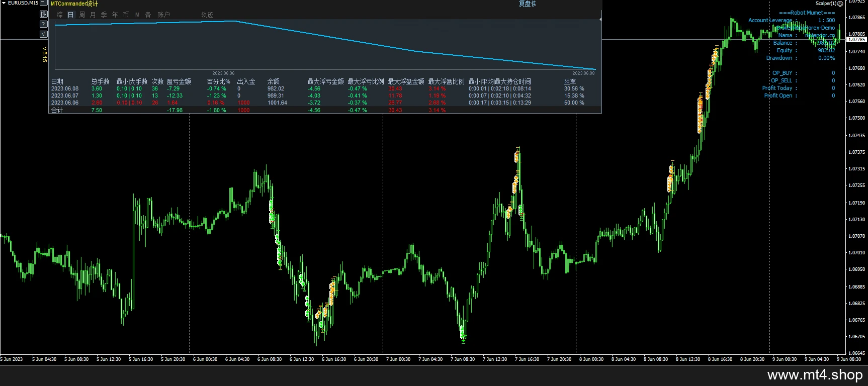Click the 胜率 column header
The width and height of the screenshot is (868, 386).
click(x=570, y=81)
